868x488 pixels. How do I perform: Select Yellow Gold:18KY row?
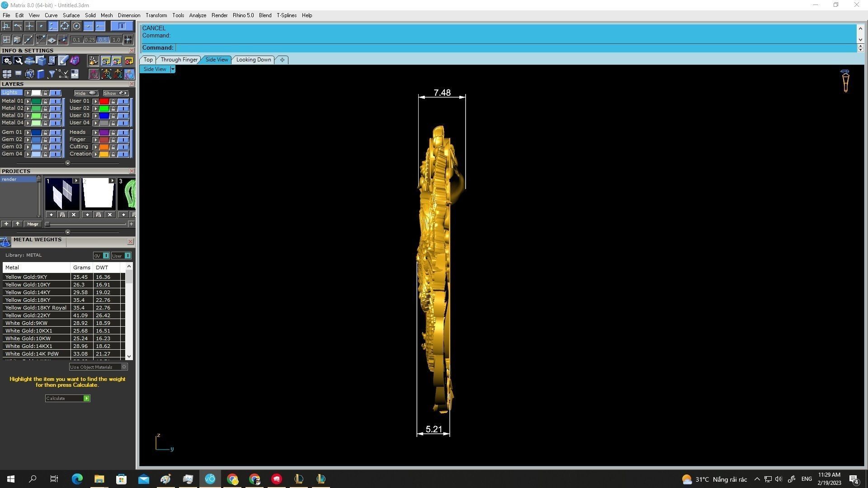tap(36, 300)
